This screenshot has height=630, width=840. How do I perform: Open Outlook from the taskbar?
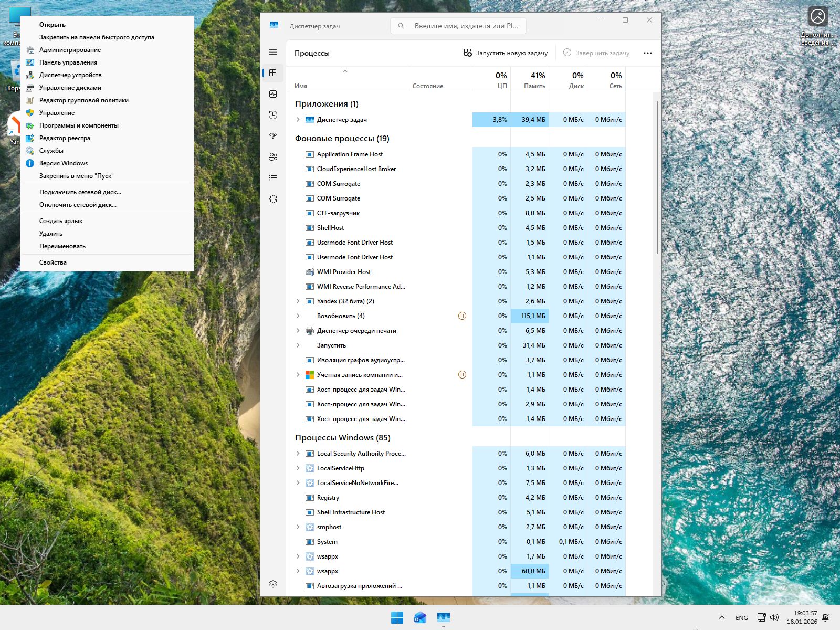(420, 617)
